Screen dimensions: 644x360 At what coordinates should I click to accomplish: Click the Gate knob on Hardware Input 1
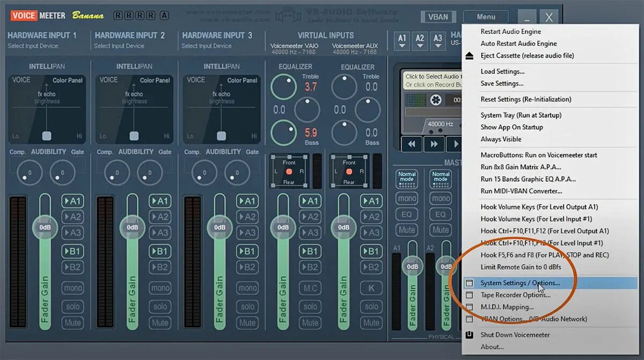tap(62, 172)
